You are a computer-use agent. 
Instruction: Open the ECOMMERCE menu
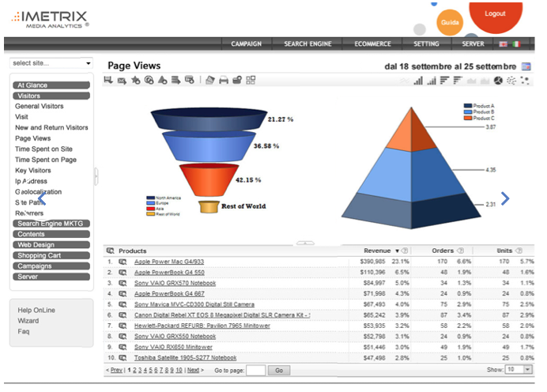[x=372, y=44]
